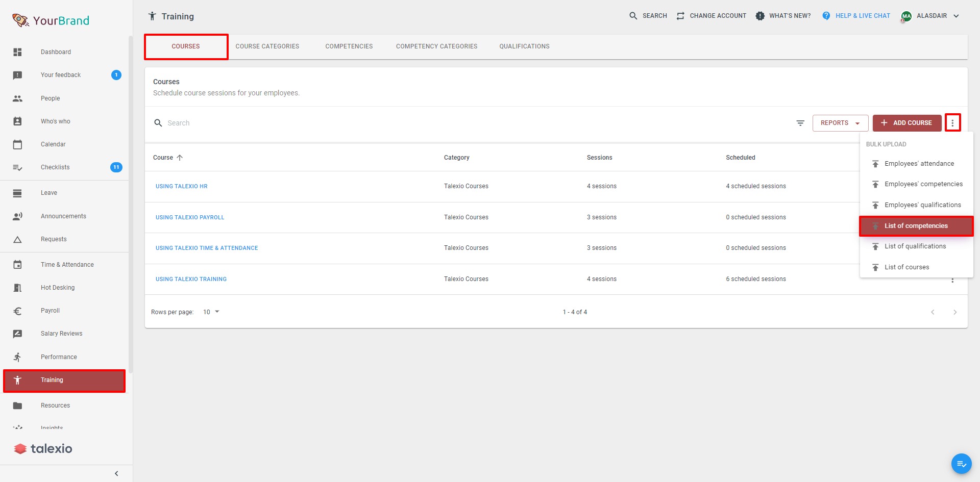
Task: Click the Category column header
Action: pos(457,158)
